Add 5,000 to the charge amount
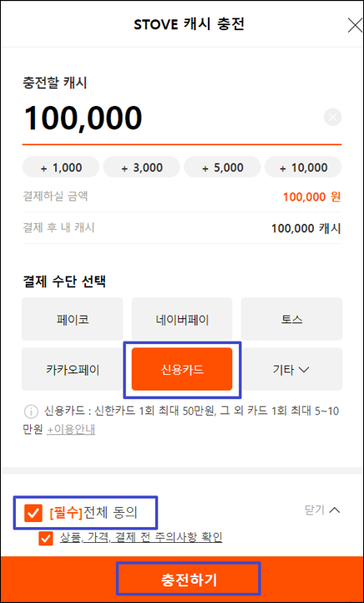Screen dimensions: 364x603 pyautogui.click(x=223, y=167)
